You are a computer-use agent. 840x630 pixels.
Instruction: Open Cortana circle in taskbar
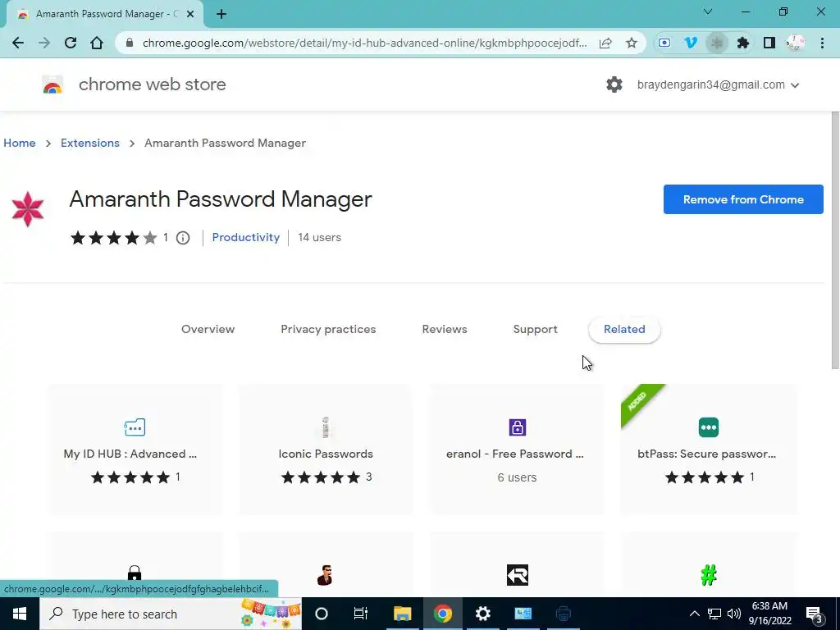(322, 614)
